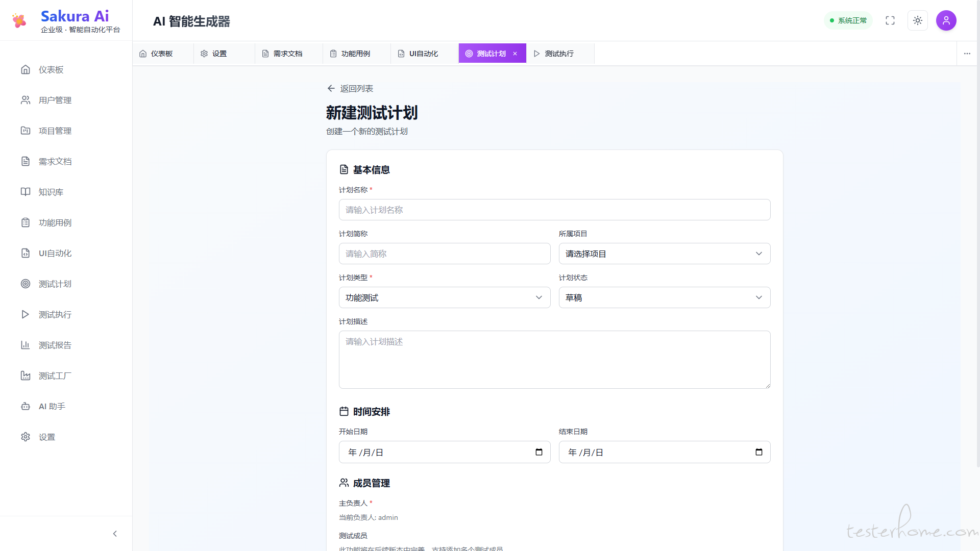The width and height of the screenshot is (980, 551).
Task: Click the 系统正常 status badge
Action: [x=848, y=20]
